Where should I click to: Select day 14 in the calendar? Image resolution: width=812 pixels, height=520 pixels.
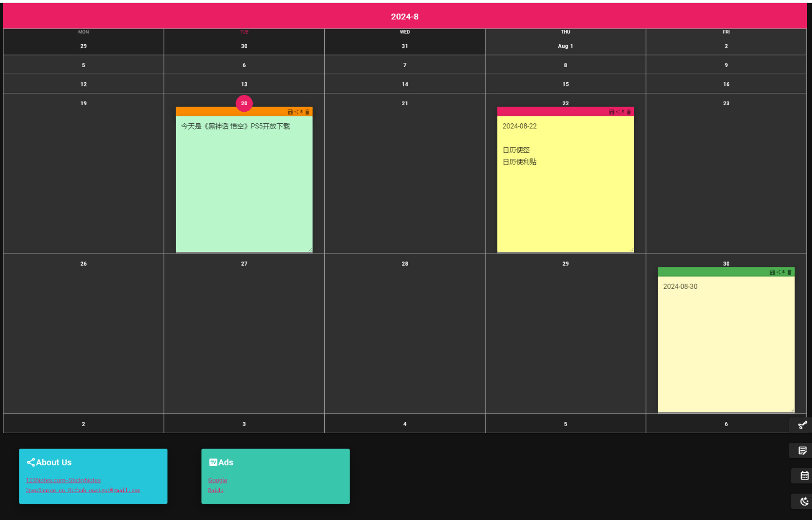pos(405,84)
